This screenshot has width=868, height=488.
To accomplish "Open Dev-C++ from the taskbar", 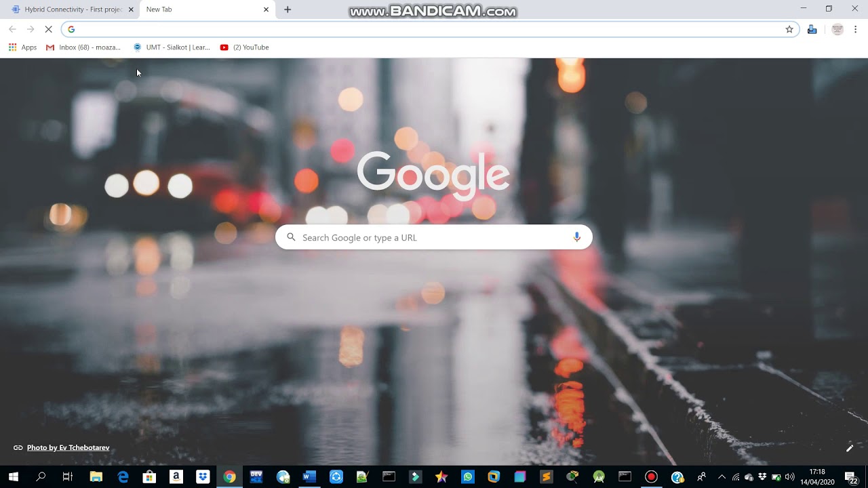I will pos(256,476).
